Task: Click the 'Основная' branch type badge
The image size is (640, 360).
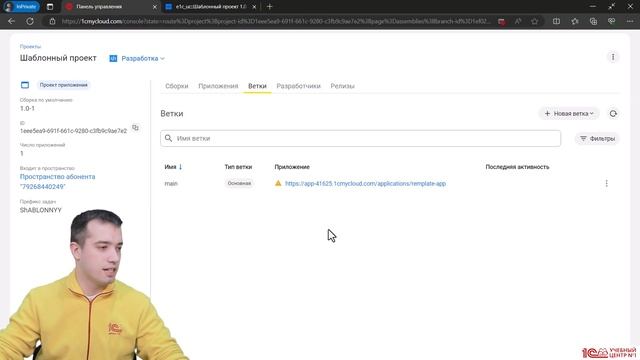Action: click(239, 183)
